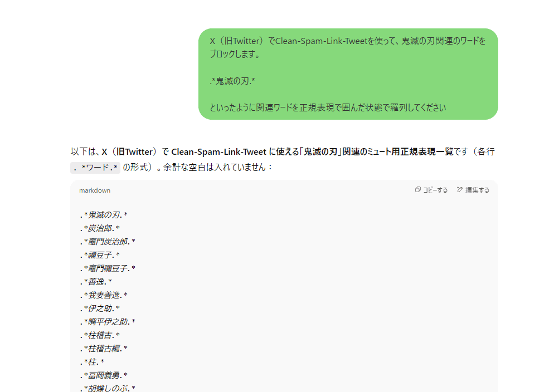Click the green user message bubble
Screen dimensions: 559x392
click(x=348, y=74)
